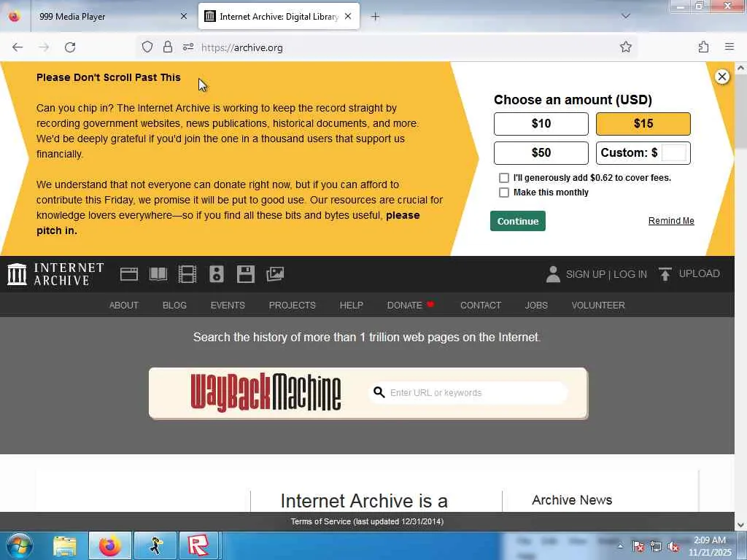Viewport: 747px width, 560px height.
Task: Open File Explorer from the taskbar
Action: pos(65,546)
